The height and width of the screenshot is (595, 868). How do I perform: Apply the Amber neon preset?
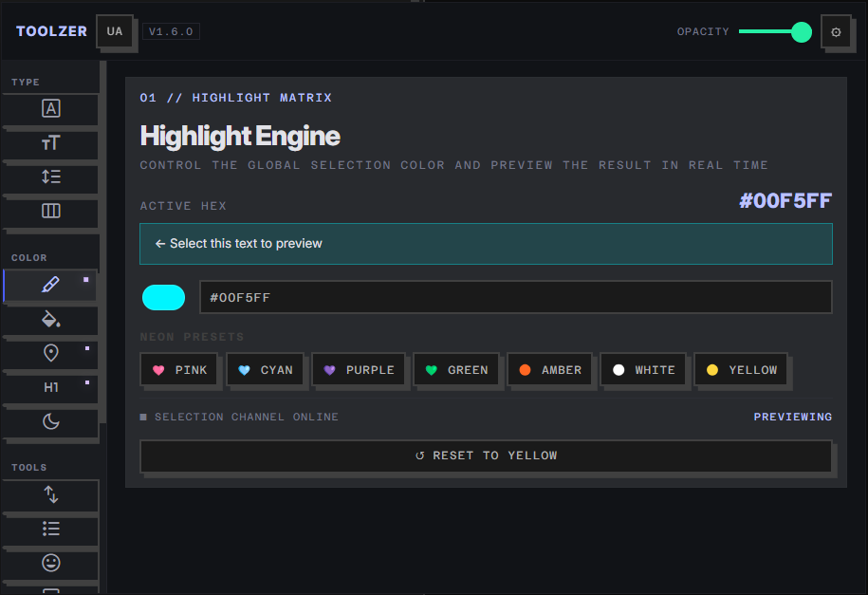point(550,370)
